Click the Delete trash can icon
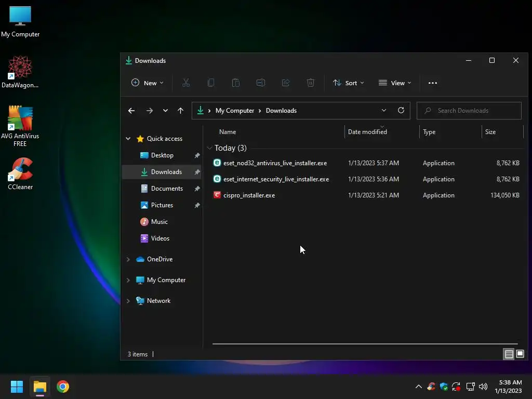532x399 pixels. coord(311,83)
